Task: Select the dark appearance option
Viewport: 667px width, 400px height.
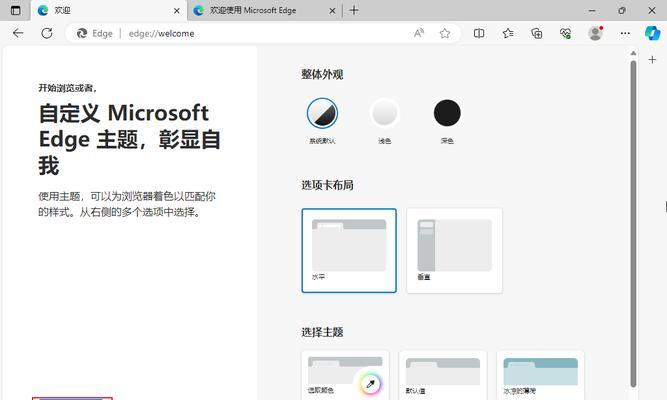Action: pos(447,113)
